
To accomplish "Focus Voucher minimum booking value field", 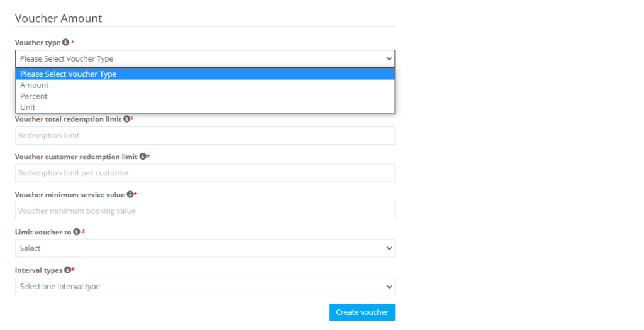I will click(205, 211).
